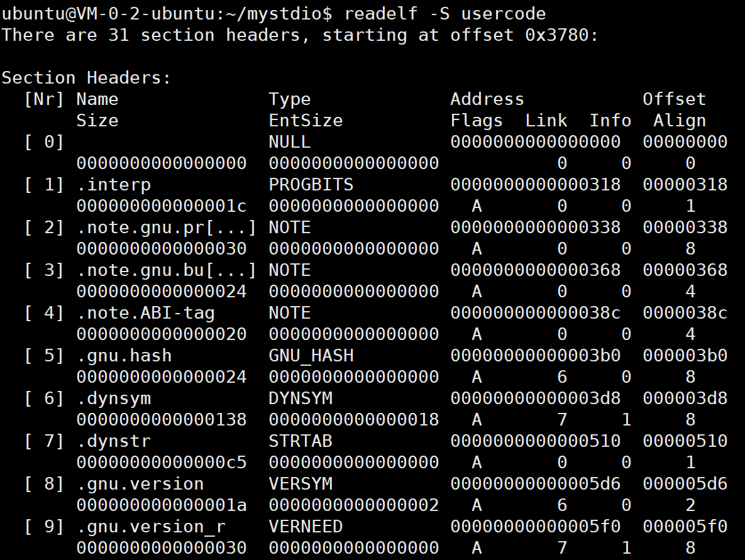Click the Link value '7' on .dynsym row
The width and height of the screenshot is (745, 560).
(x=562, y=419)
